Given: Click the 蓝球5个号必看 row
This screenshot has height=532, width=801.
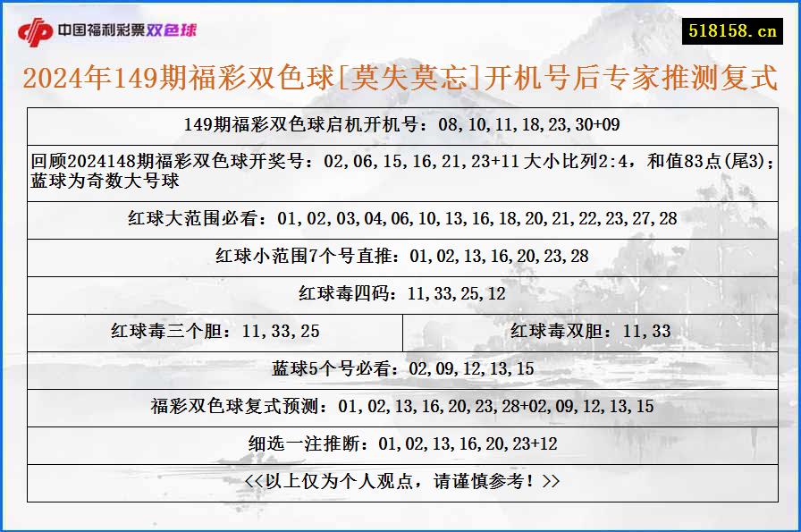Looking at the screenshot, I should coord(400,366).
